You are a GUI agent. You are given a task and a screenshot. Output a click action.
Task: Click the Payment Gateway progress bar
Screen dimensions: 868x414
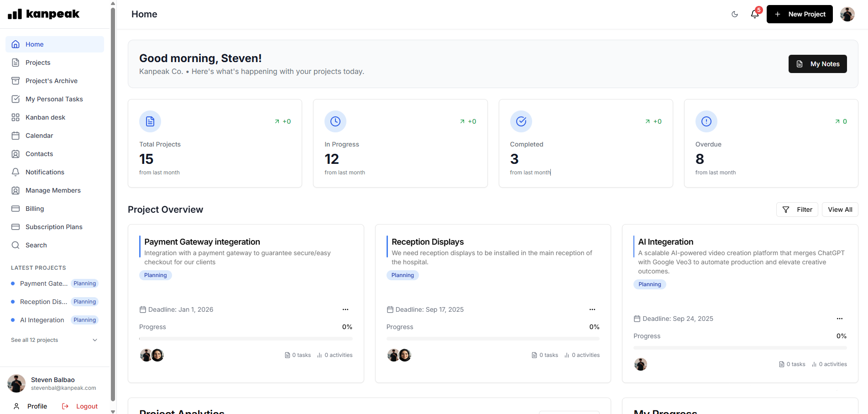coord(246,339)
